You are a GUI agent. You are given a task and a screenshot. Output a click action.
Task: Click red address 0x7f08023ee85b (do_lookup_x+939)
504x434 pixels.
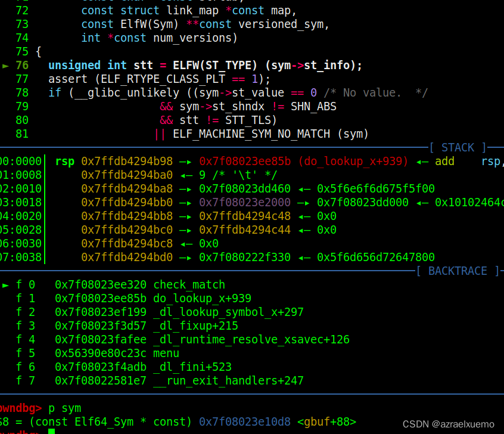[x=303, y=161]
